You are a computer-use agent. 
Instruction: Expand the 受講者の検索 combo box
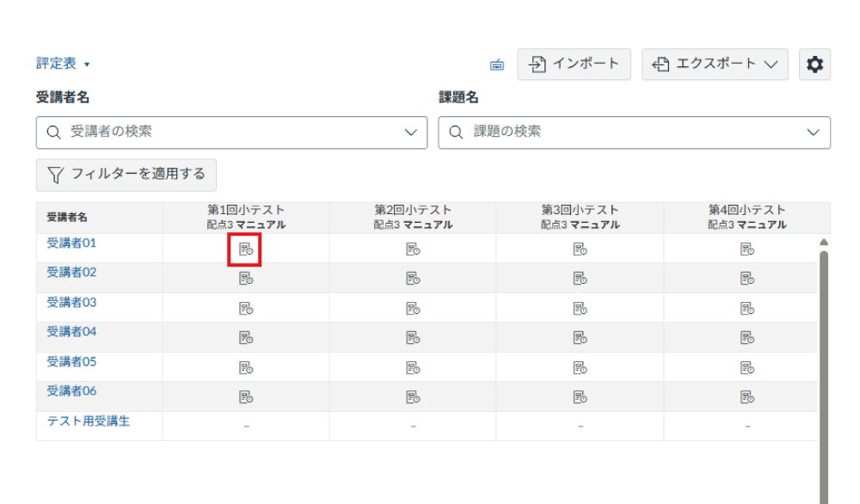(x=231, y=132)
